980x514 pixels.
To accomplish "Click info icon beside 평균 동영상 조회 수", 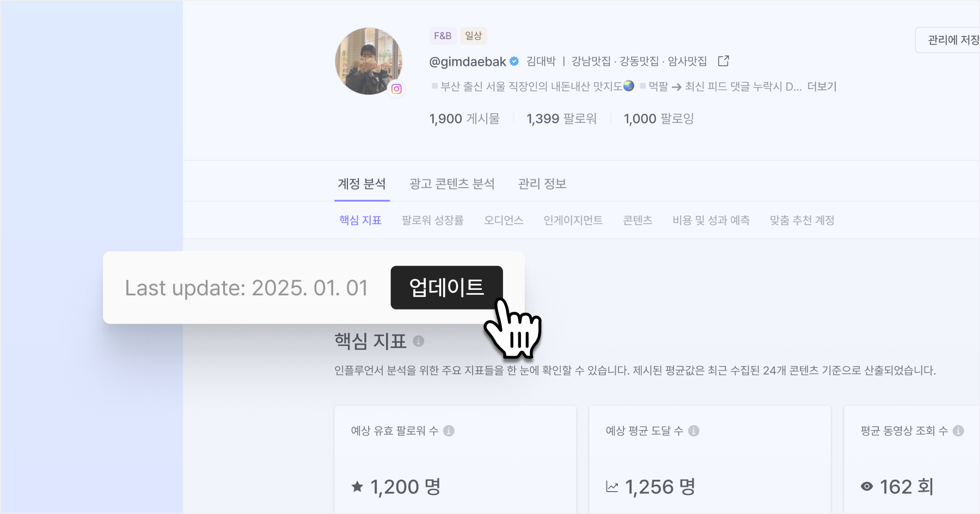I will pos(958,431).
